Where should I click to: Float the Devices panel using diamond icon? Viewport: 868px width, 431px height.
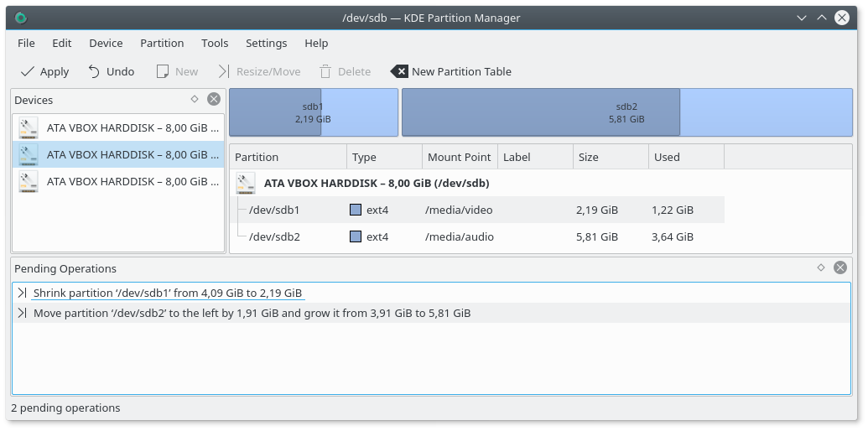point(195,99)
